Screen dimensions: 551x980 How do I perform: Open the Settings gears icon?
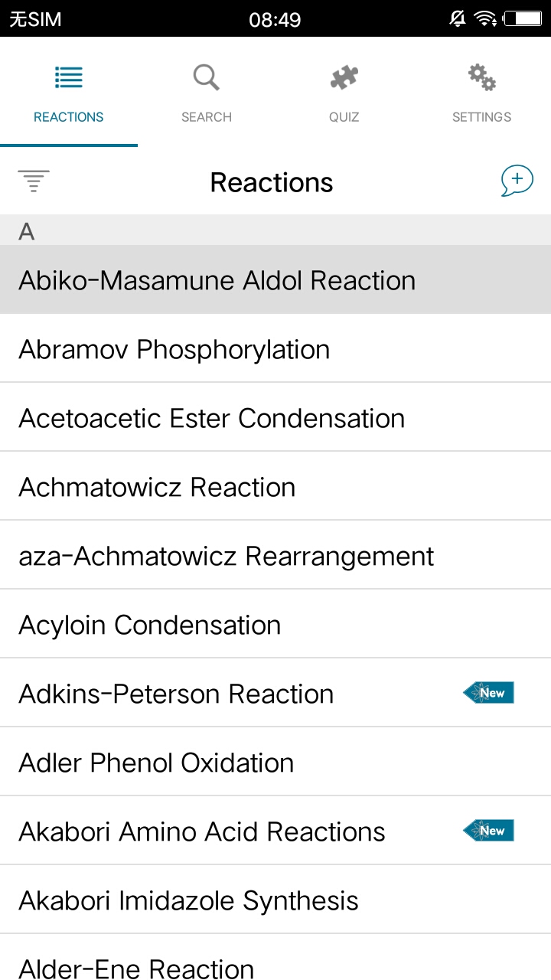click(x=482, y=77)
